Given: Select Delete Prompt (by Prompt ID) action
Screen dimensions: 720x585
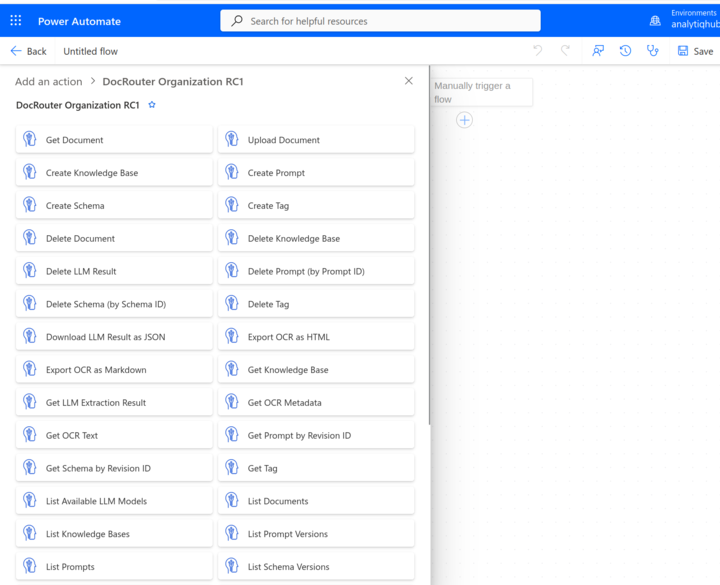Looking at the screenshot, I should coord(316,271).
